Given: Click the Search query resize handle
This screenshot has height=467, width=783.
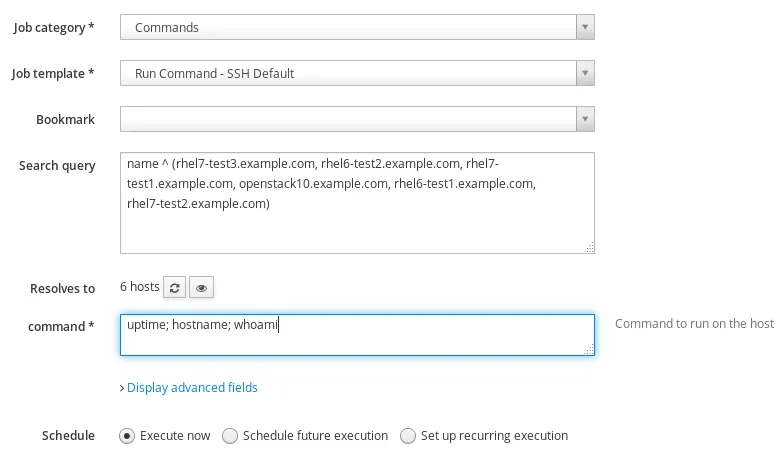Looking at the screenshot, I should point(589,248).
